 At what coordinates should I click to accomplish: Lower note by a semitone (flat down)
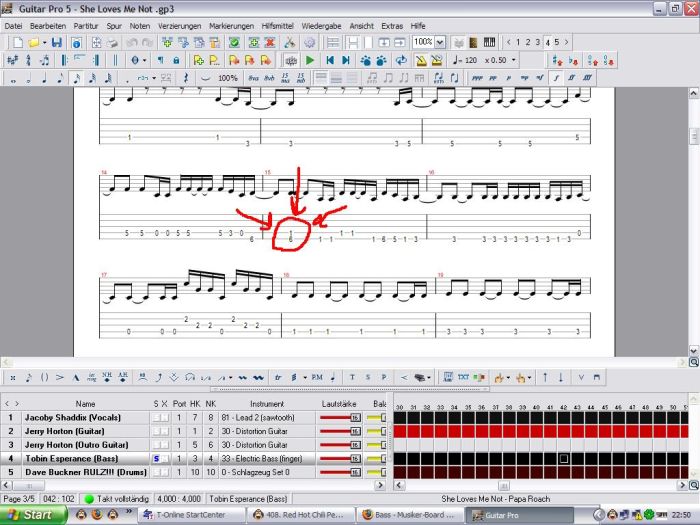[x=574, y=60]
